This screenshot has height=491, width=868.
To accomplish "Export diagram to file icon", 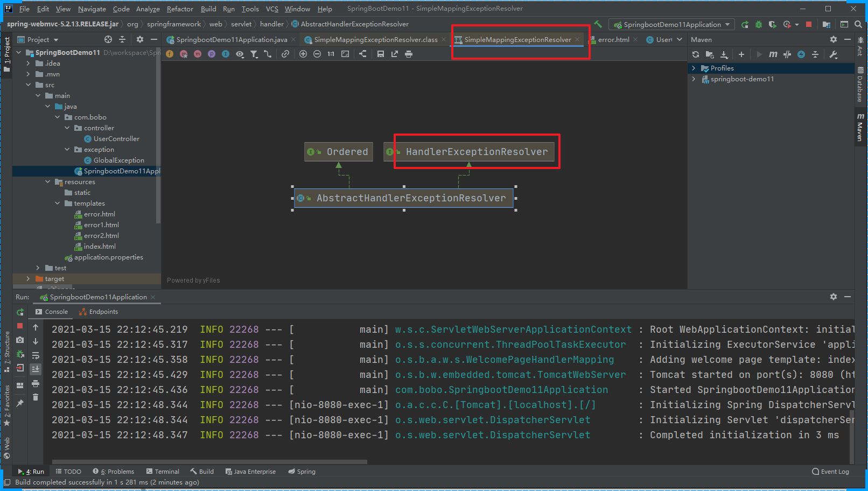I will click(395, 54).
